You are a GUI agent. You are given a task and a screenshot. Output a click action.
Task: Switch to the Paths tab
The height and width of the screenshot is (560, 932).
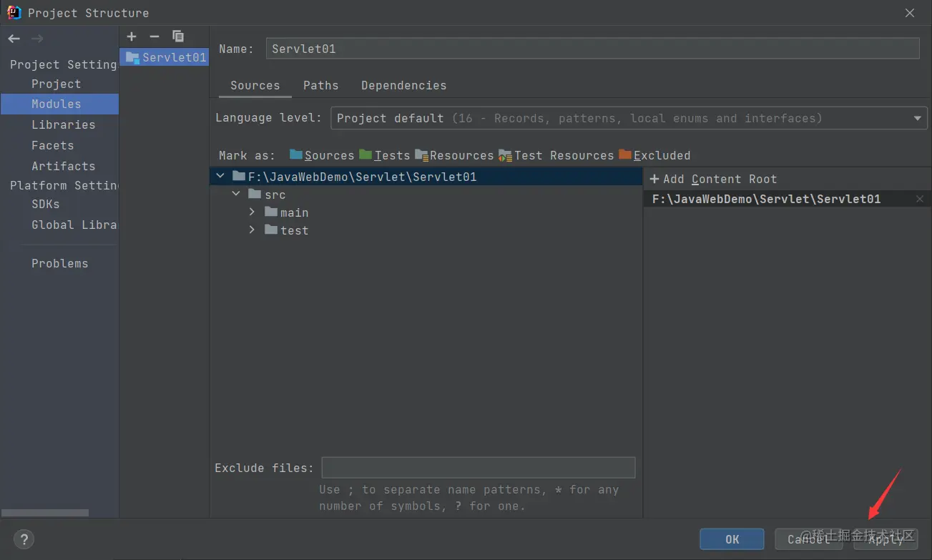[x=320, y=85]
